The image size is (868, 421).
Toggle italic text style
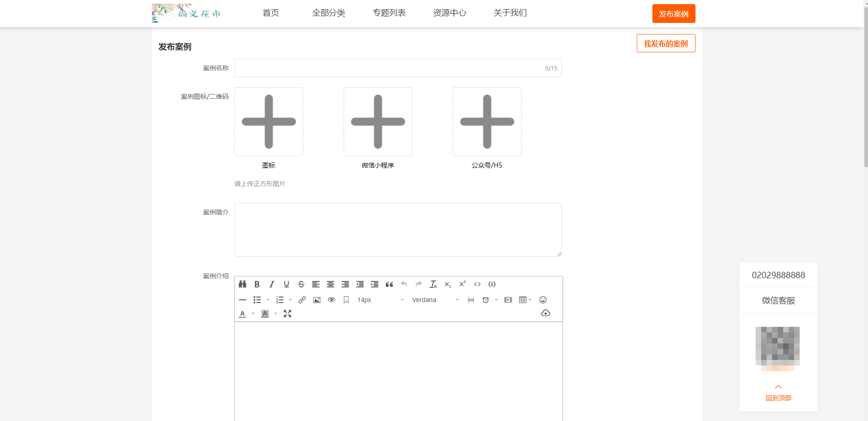(x=272, y=284)
